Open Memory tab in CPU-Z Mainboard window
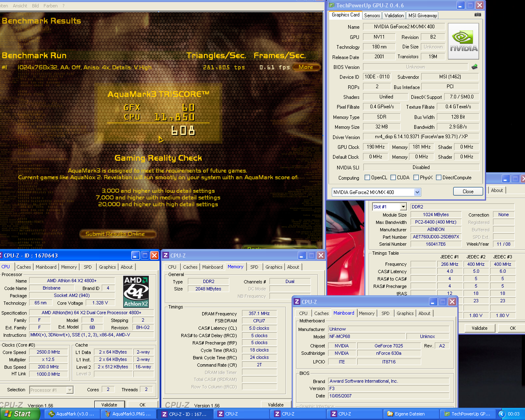The width and height of the screenshot is (525, 420). tap(367, 313)
